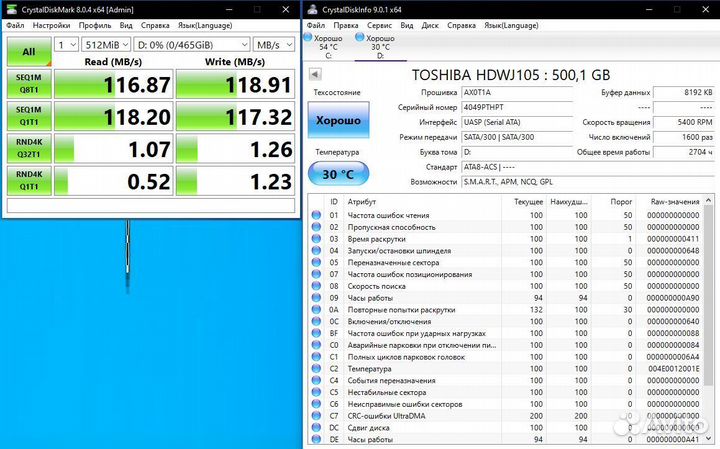The width and height of the screenshot is (720, 449).
Task: Click the green All benchmark button
Action: click(x=29, y=51)
